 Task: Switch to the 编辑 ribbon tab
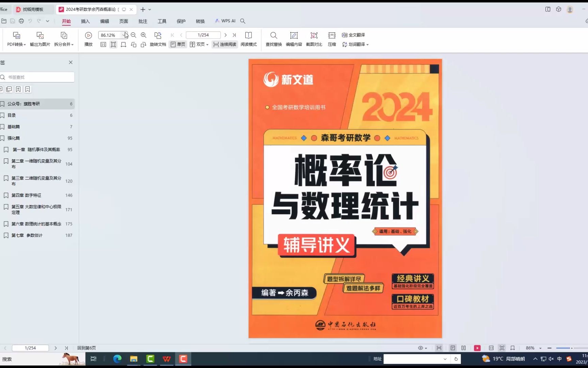tap(104, 21)
